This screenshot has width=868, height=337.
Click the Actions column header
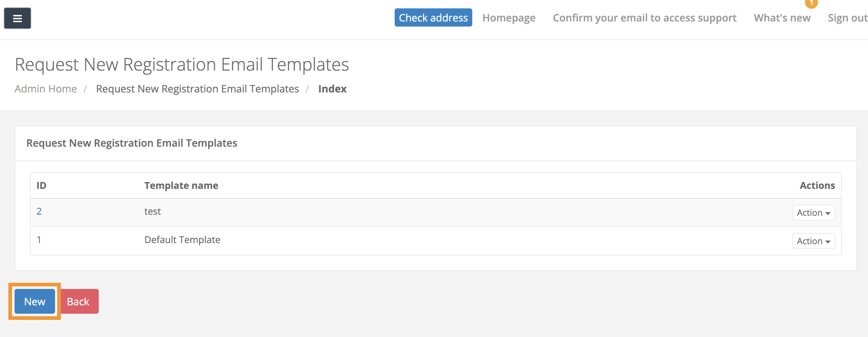pyautogui.click(x=817, y=186)
